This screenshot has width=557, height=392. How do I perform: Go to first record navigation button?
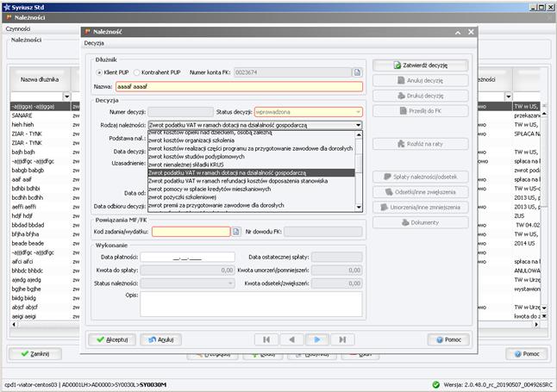point(266,339)
